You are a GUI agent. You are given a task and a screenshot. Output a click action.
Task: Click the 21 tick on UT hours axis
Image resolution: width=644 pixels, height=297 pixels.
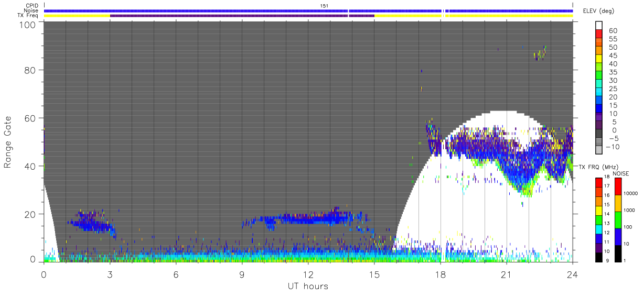pyautogui.click(x=506, y=274)
